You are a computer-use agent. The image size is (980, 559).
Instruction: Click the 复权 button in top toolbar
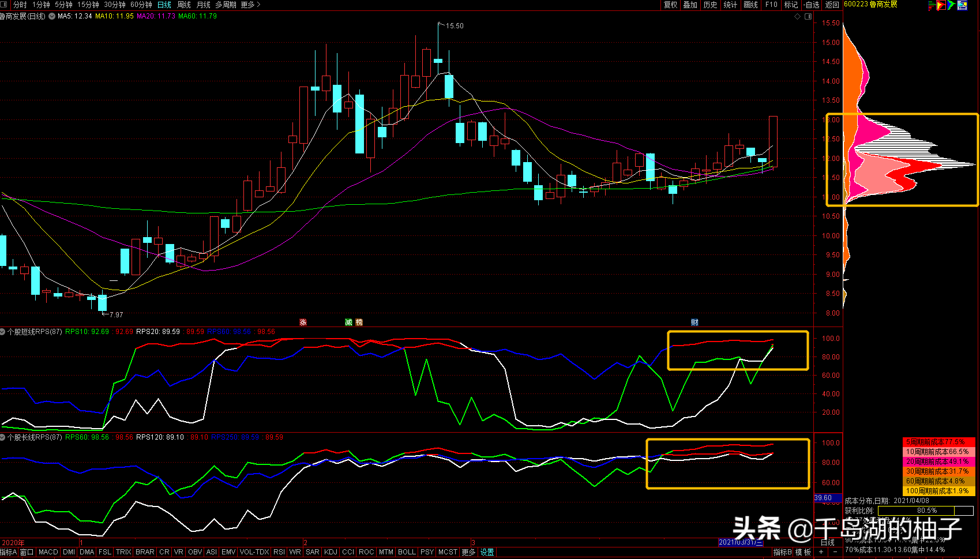click(x=670, y=5)
